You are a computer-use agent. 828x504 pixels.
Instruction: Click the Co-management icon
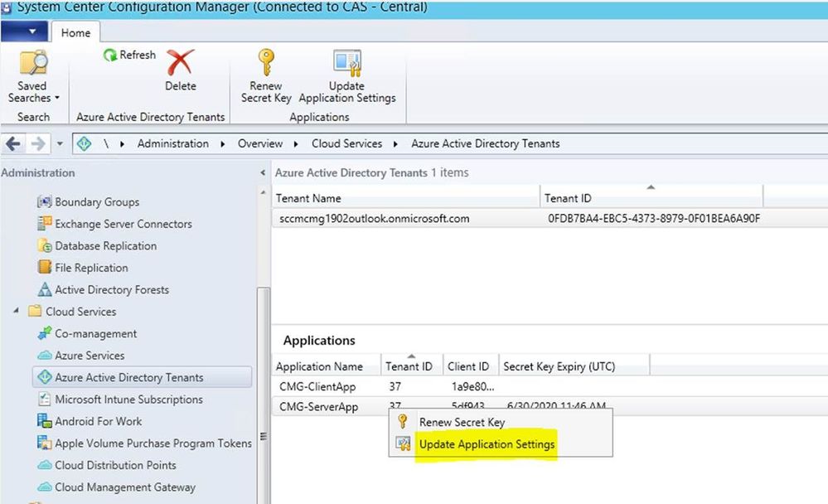pyautogui.click(x=45, y=333)
